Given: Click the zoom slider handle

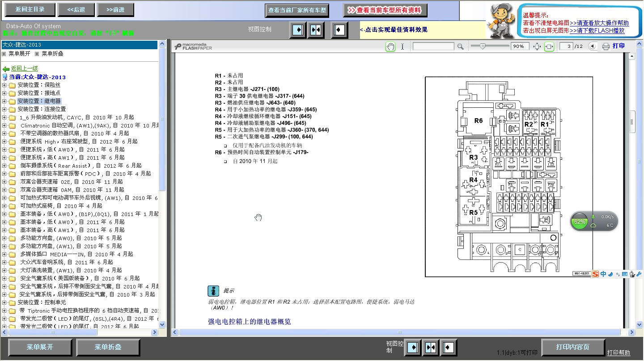Looking at the screenshot, I should 482,46.
